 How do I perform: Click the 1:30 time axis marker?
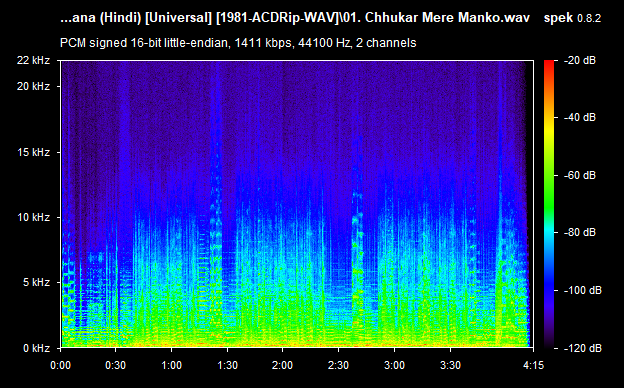[x=227, y=365]
